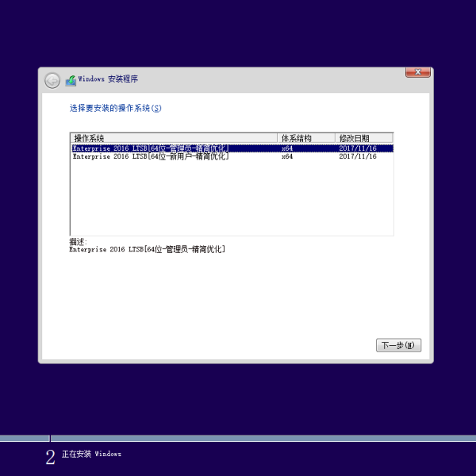
Task: Click 2017/11/16 in the 新用户 row
Action: click(x=358, y=156)
